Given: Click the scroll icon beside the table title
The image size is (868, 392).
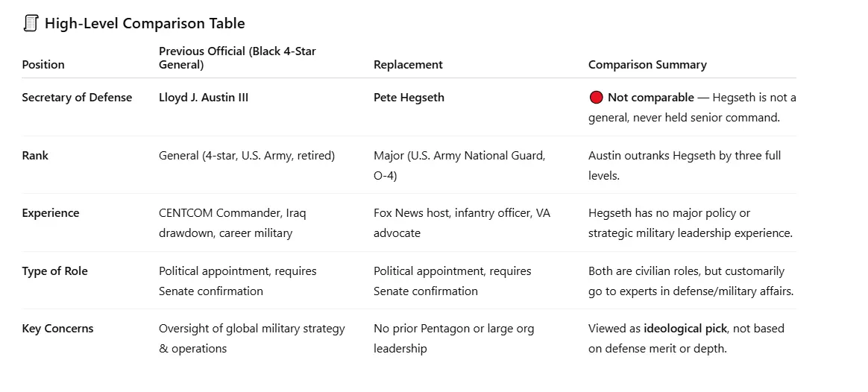Looking at the screenshot, I should point(31,23).
